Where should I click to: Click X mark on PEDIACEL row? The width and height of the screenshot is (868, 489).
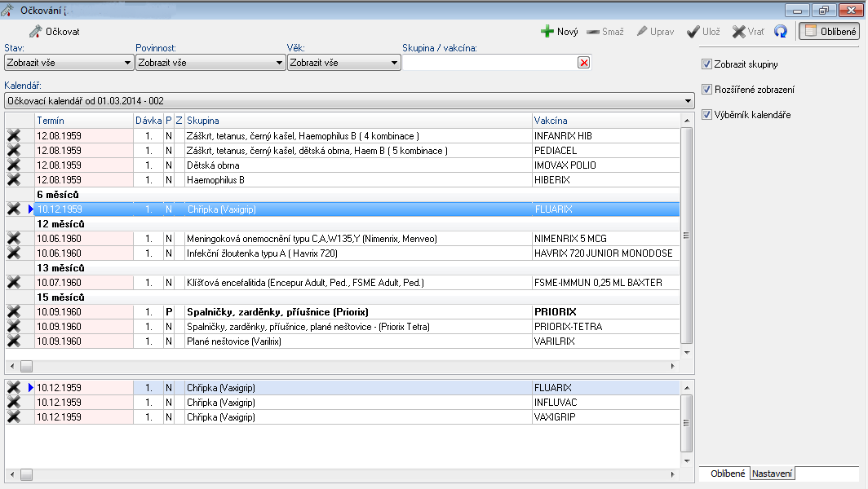[x=14, y=151]
